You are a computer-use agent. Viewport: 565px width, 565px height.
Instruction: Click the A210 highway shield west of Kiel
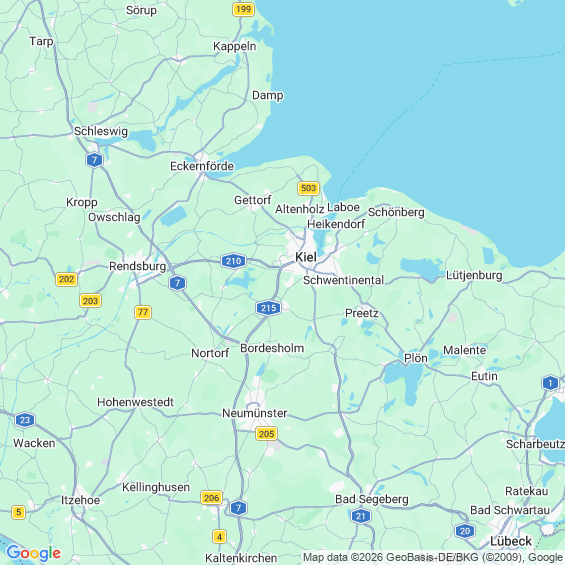233,261
